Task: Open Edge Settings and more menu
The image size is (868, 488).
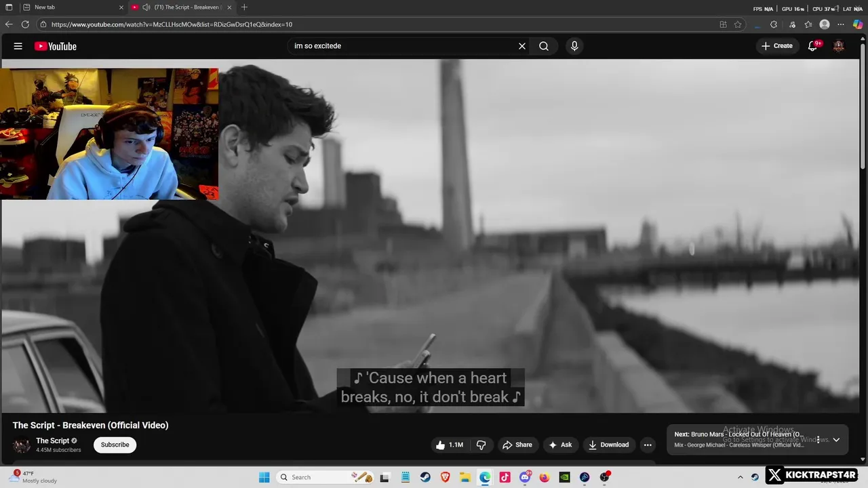Action: point(842,24)
